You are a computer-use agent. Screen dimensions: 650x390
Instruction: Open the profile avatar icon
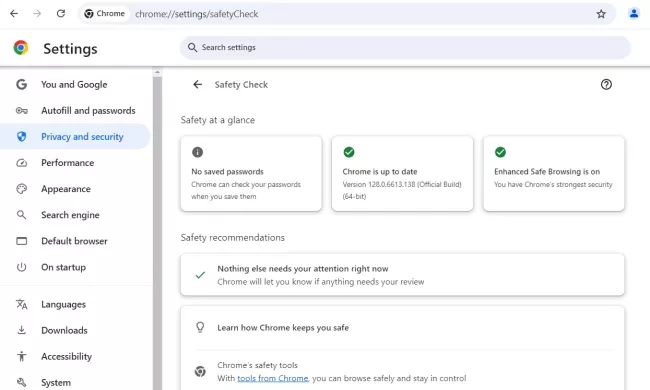click(634, 14)
